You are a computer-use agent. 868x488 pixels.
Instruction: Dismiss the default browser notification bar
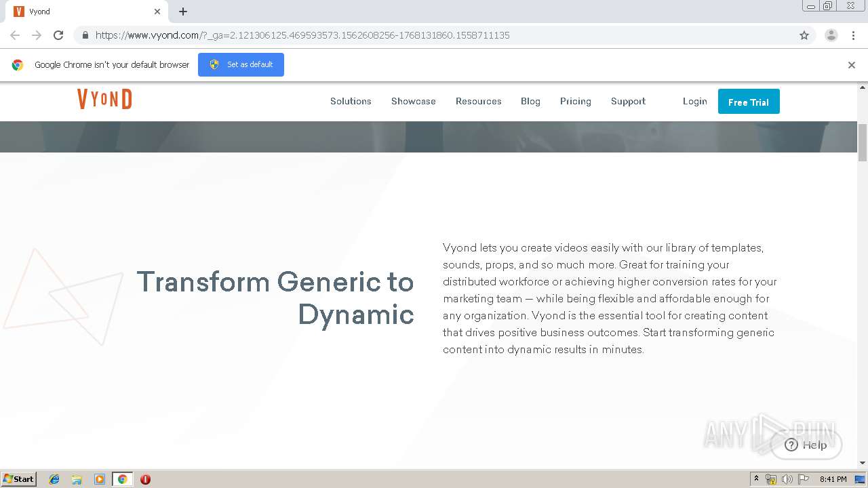click(852, 65)
